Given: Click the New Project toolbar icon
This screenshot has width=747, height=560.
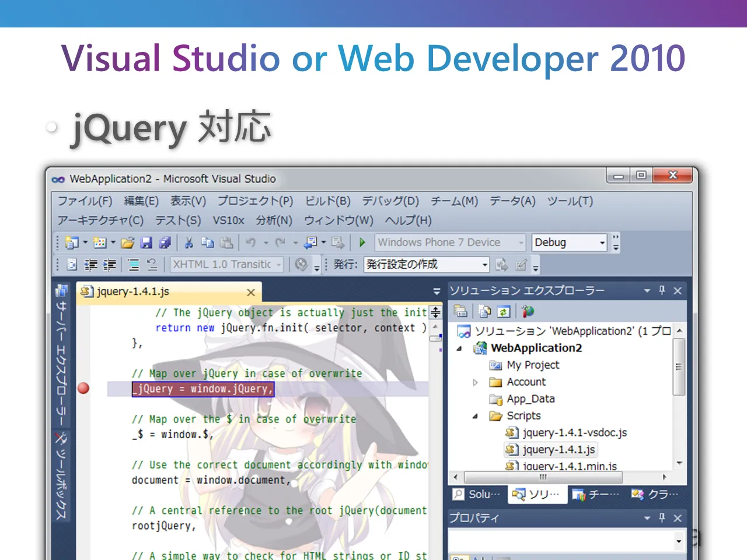Looking at the screenshot, I should pos(72,242).
